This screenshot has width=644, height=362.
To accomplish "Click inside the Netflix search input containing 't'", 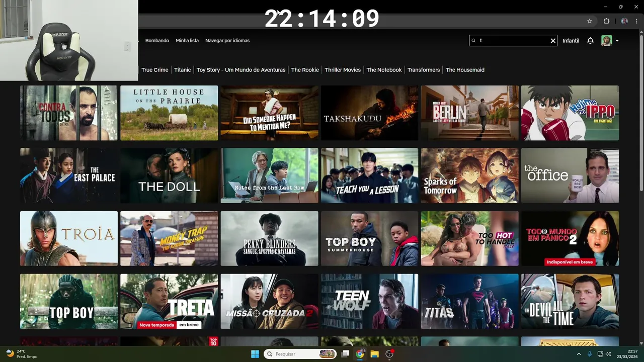I will (513, 41).
